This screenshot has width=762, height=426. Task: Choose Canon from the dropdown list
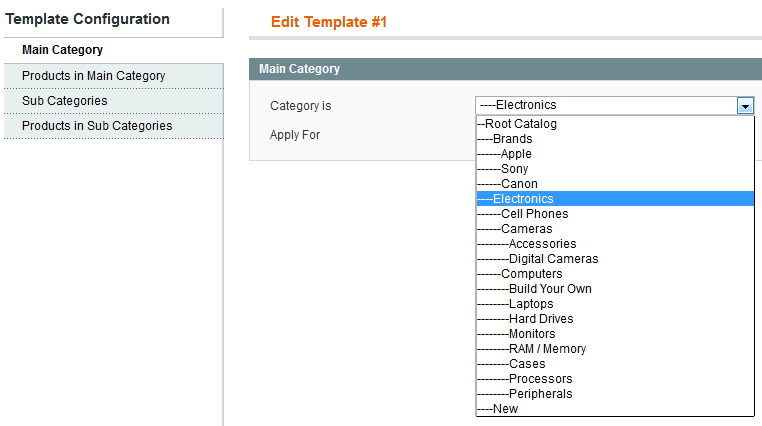(615, 184)
